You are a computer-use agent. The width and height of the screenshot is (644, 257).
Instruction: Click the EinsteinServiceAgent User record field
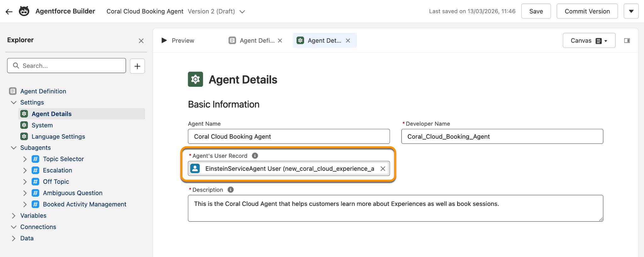point(289,168)
